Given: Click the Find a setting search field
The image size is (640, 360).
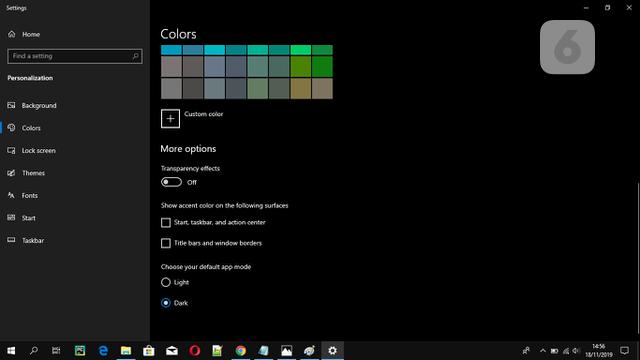Looking at the screenshot, I should (75, 56).
